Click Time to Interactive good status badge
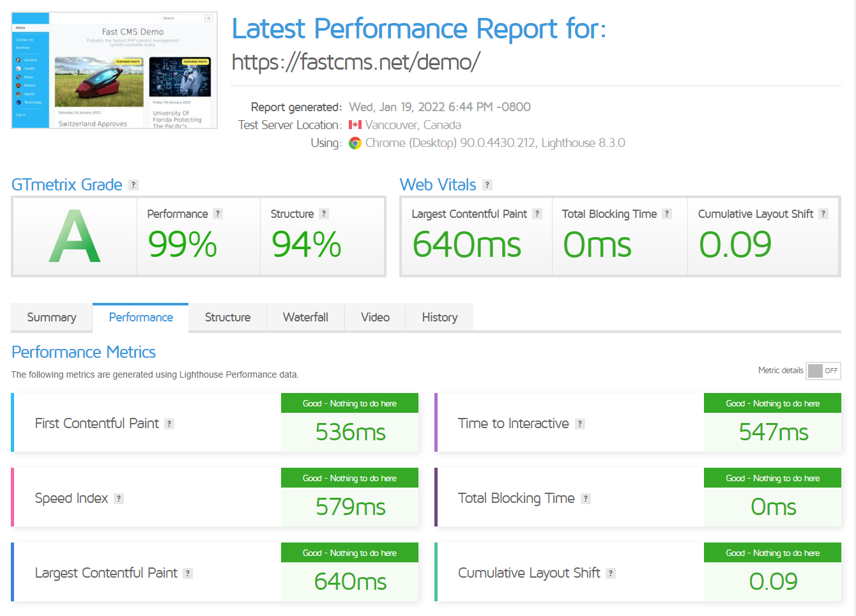Viewport: 856px width, 616px height. click(772, 403)
